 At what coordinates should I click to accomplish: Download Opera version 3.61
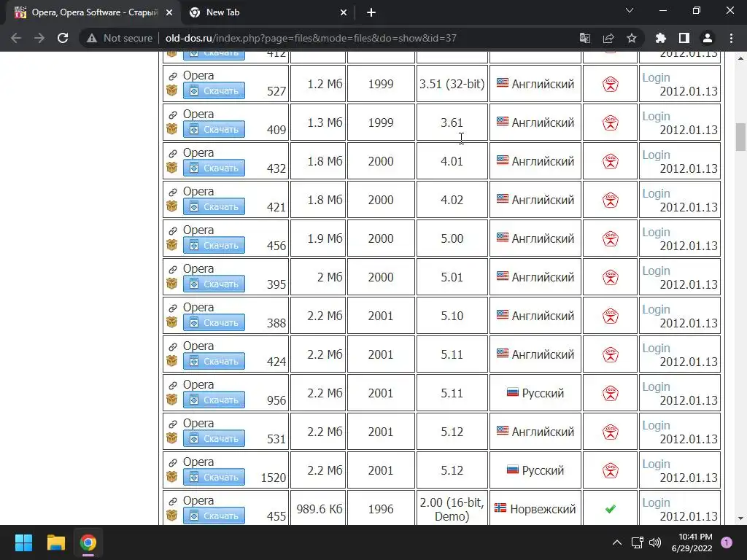214,129
